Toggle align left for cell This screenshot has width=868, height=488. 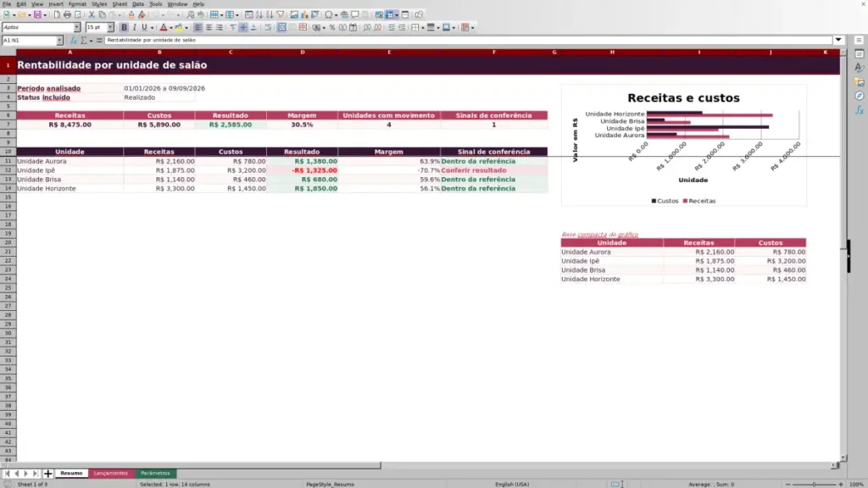pos(198,27)
